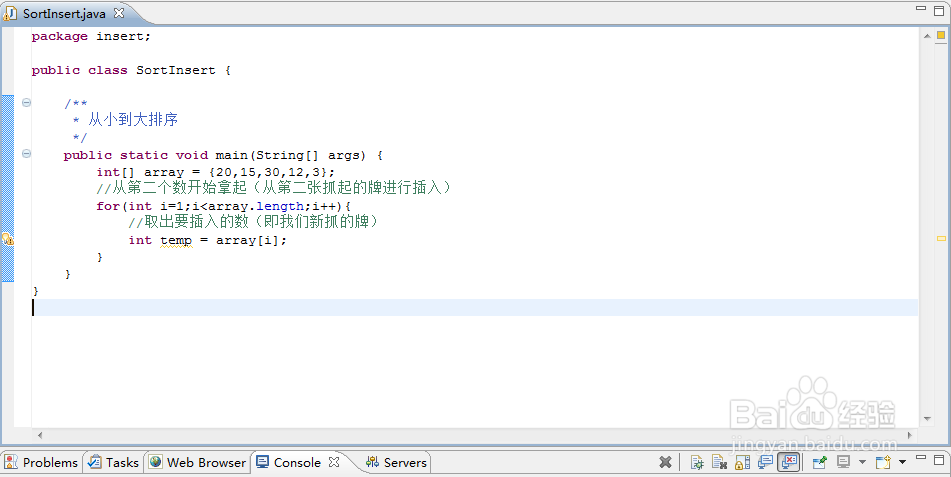The image size is (951, 477).
Task: Collapse the main method fold
Action: [26, 154]
